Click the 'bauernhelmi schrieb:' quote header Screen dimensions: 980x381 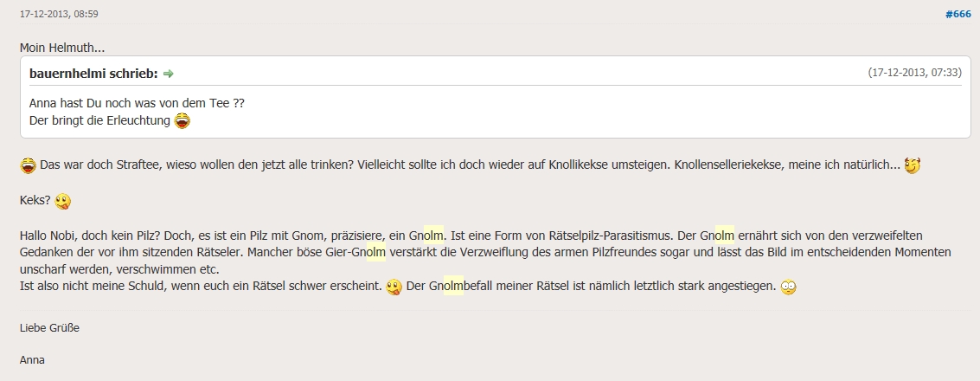tap(93, 74)
